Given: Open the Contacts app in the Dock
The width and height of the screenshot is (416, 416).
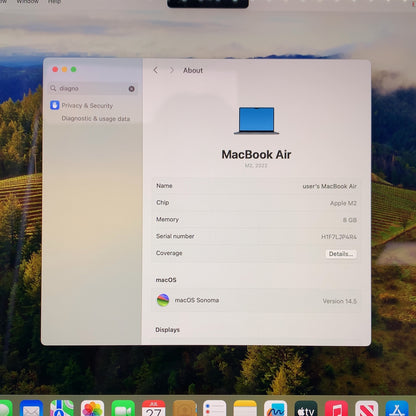Looking at the screenshot, I should tap(184, 409).
